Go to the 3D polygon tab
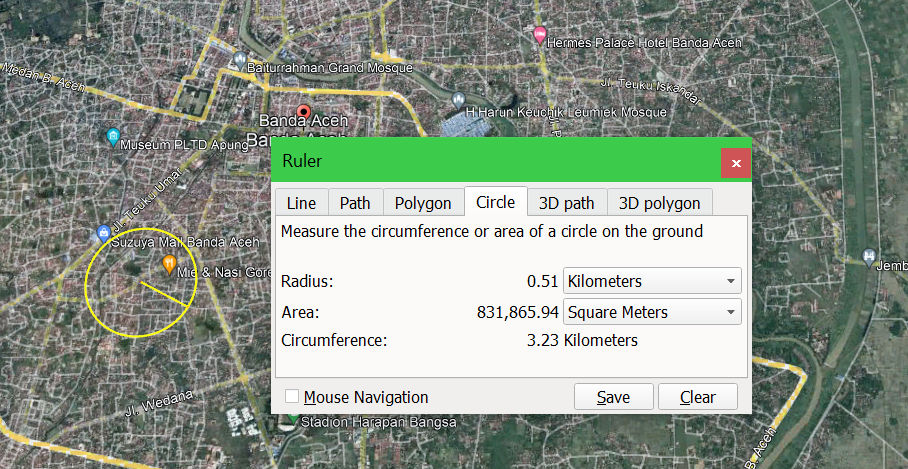The image size is (908, 469). point(659,203)
